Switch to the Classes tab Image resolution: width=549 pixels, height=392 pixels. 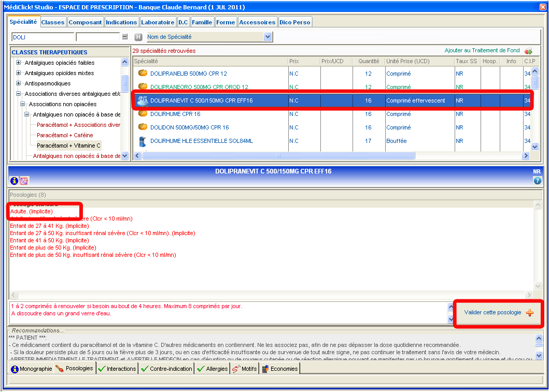53,22
